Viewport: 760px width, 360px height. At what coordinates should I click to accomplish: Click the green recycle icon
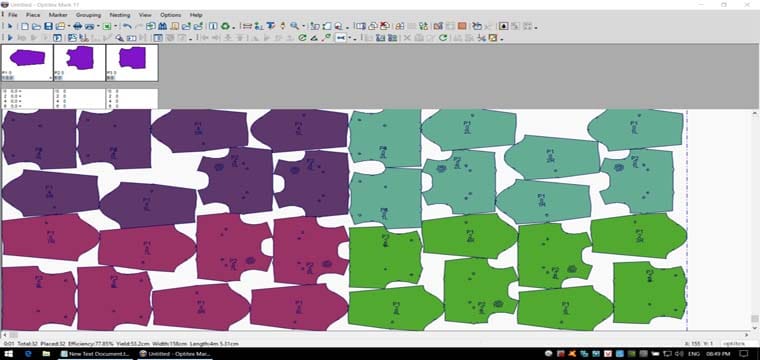225,26
